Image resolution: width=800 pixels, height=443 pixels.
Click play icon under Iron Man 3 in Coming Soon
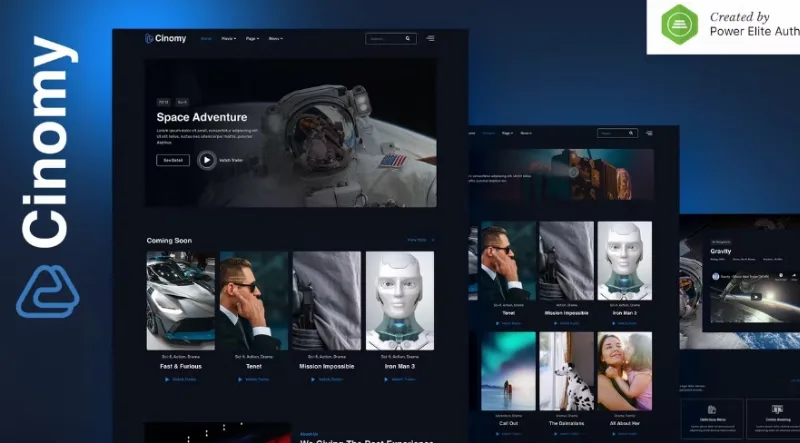pyautogui.click(x=386, y=380)
